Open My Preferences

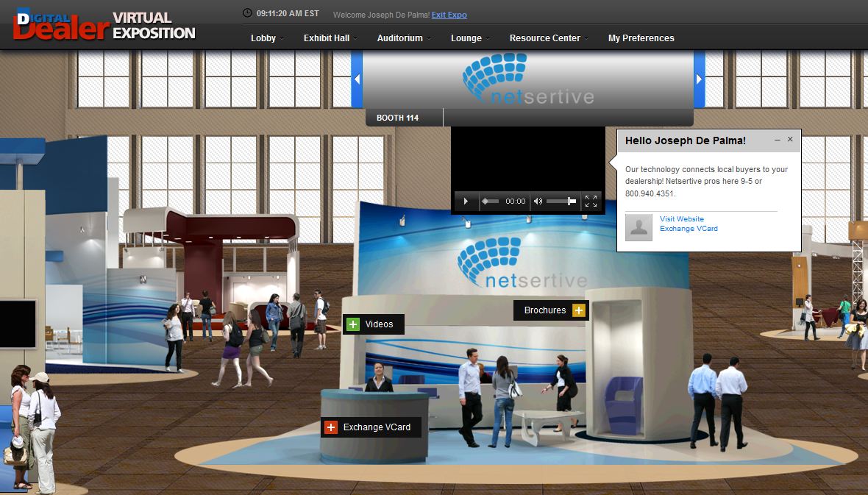tap(641, 38)
